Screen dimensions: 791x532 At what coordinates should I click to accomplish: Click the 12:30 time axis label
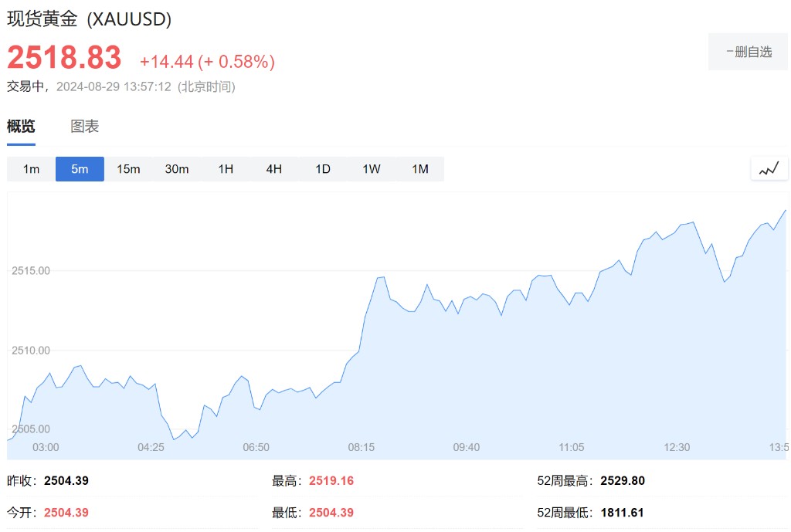pyautogui.click(x=677, y=447)
